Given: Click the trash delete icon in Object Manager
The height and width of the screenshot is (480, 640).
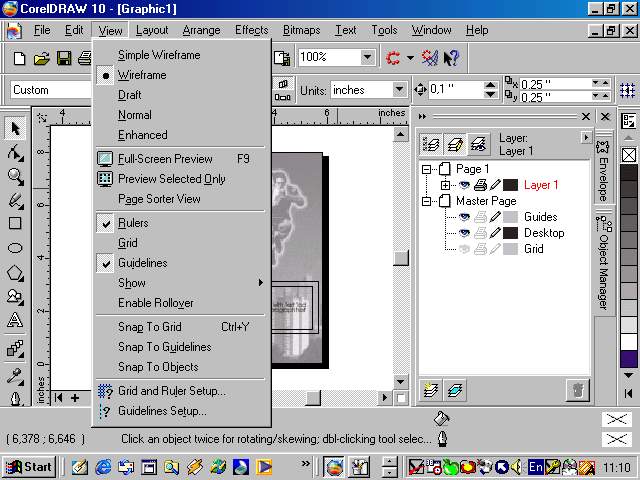Looking at the screenshot, I should 577,390.
